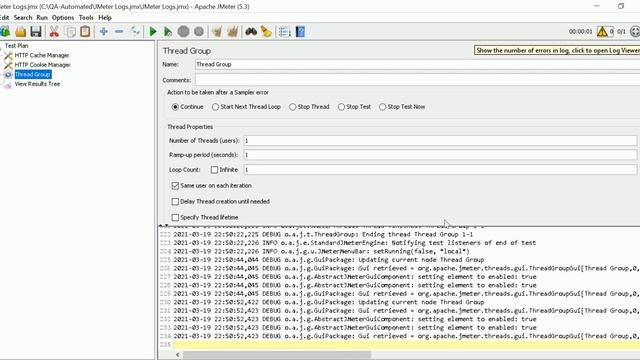Select HTTP Cache Manager in the tree
Screen dimensions: 640x360
pos(42,55)
